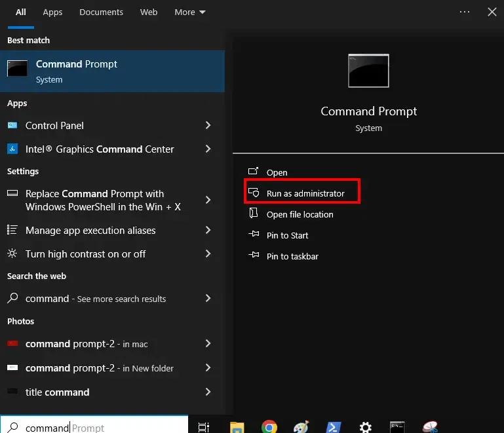Viewport: 504px width, 433px height.
Task: Click the Pin to taskbar pin icon
Action: click(x=254, y=255)
